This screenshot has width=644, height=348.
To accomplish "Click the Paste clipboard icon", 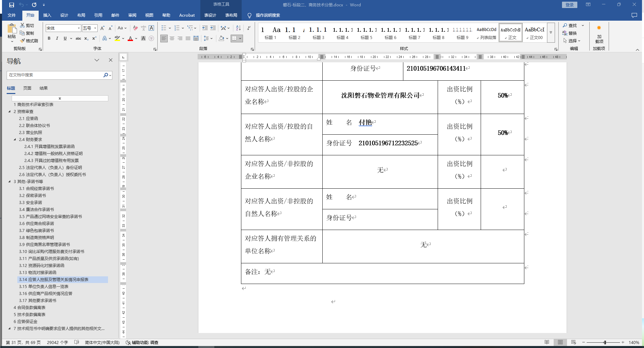I will coord(12,29).
